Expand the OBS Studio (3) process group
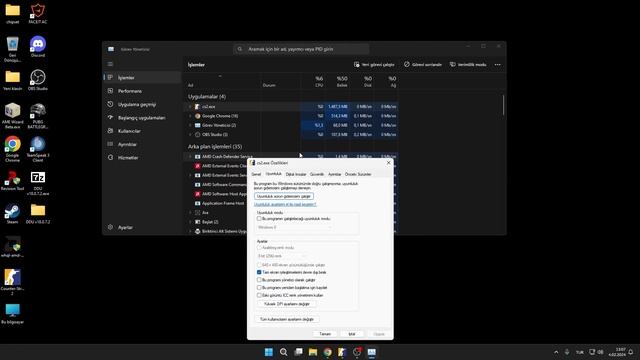Image resolution: width=640 pixels, height=360 pixels. [190, 134]
